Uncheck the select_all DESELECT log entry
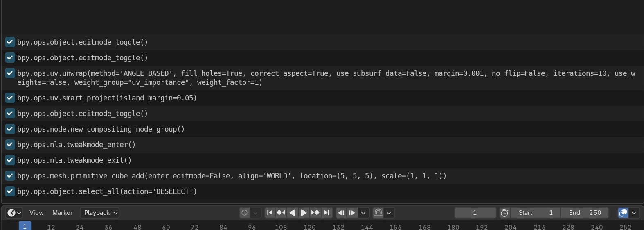 pyautogui.click(x=10, y=191)
